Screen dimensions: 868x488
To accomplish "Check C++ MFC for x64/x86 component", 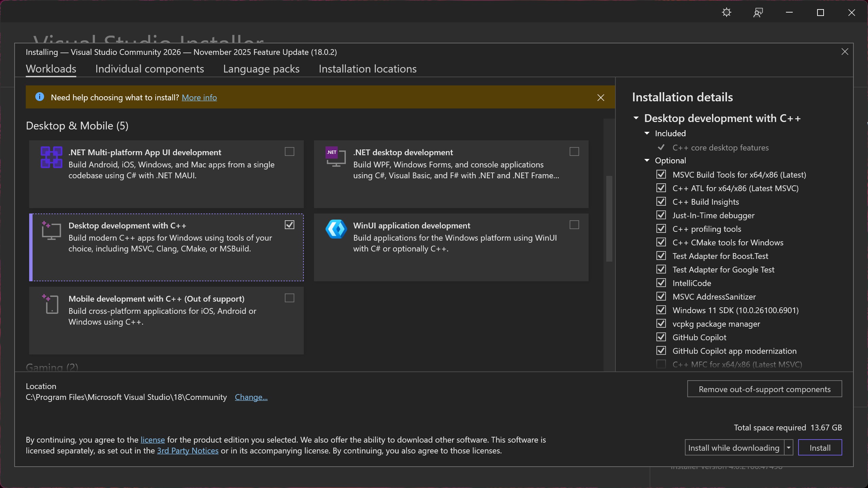I will [661, 364].
